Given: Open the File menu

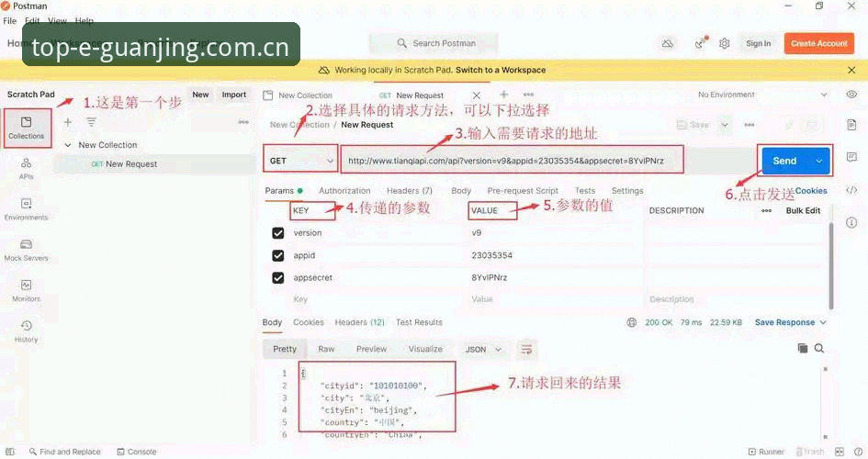Looking at the screenshot, I should pyautogui.click(x=10, y=21).
